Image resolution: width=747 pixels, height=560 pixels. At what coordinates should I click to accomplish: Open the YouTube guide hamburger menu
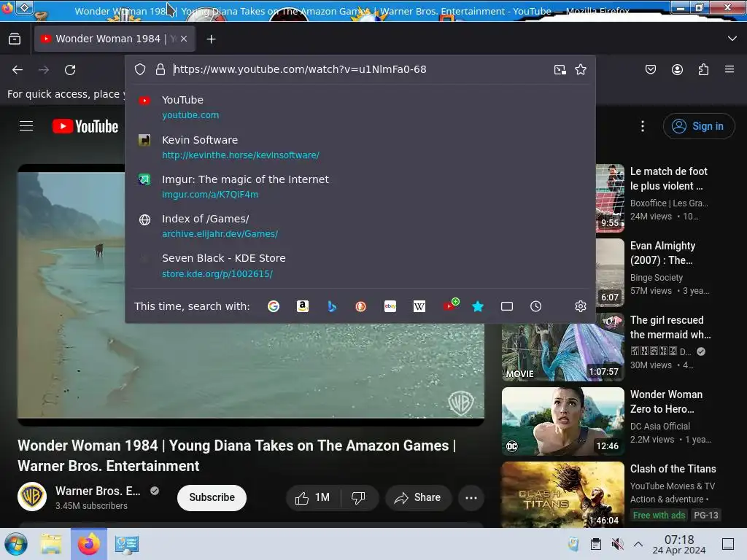coord(26,125)
